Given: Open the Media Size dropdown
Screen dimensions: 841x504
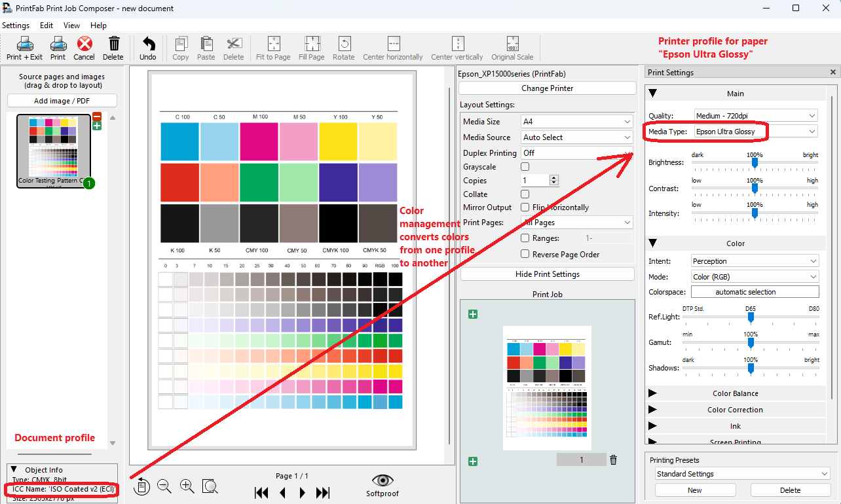Looking at the screenshot, I should 576,121.
